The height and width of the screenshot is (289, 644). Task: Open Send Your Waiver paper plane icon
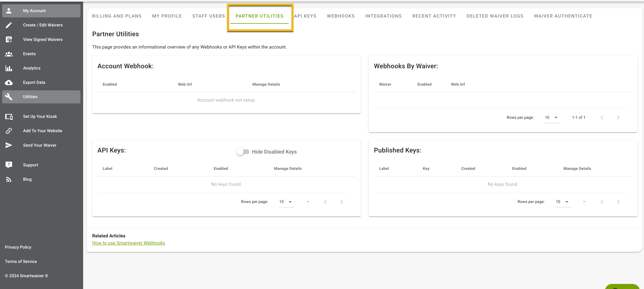9,145
